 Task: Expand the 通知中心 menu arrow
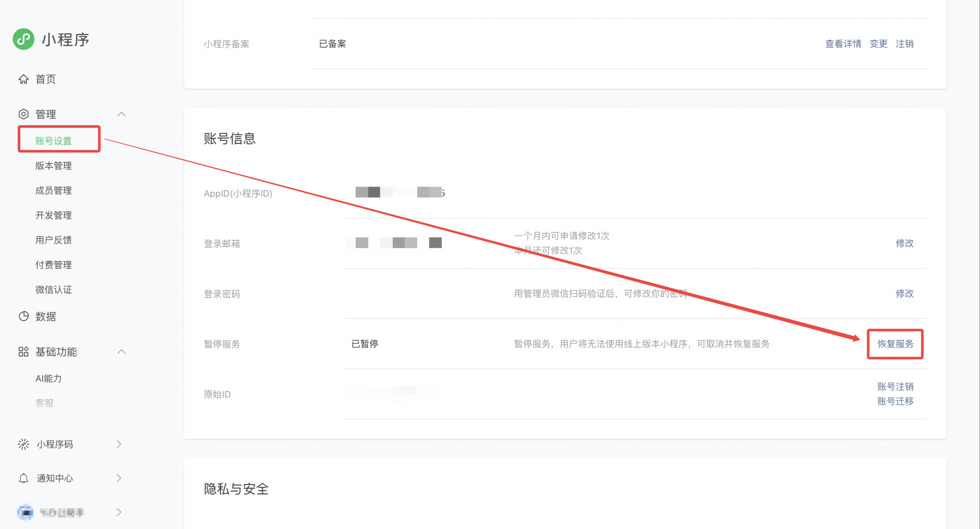(x=119, y=478)
